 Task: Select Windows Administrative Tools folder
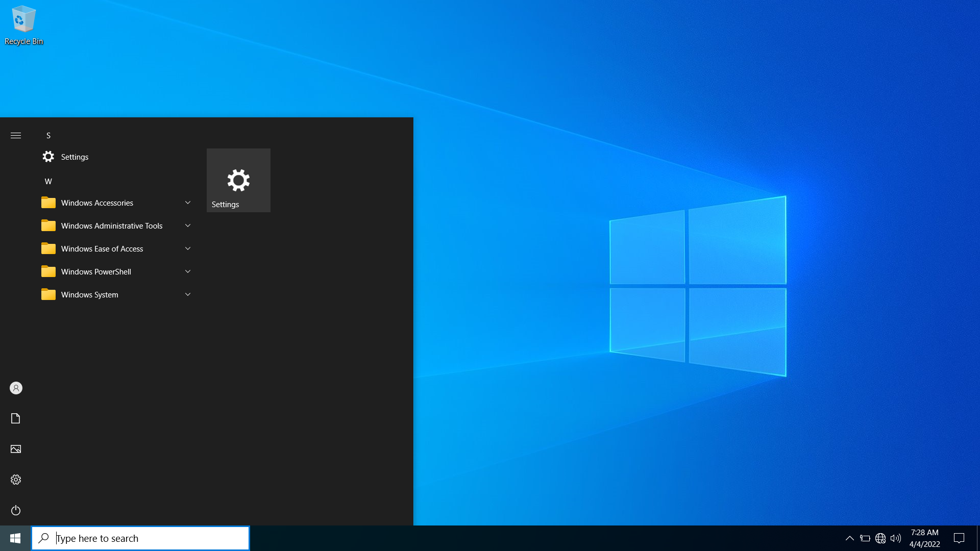(x=111, y=226)
